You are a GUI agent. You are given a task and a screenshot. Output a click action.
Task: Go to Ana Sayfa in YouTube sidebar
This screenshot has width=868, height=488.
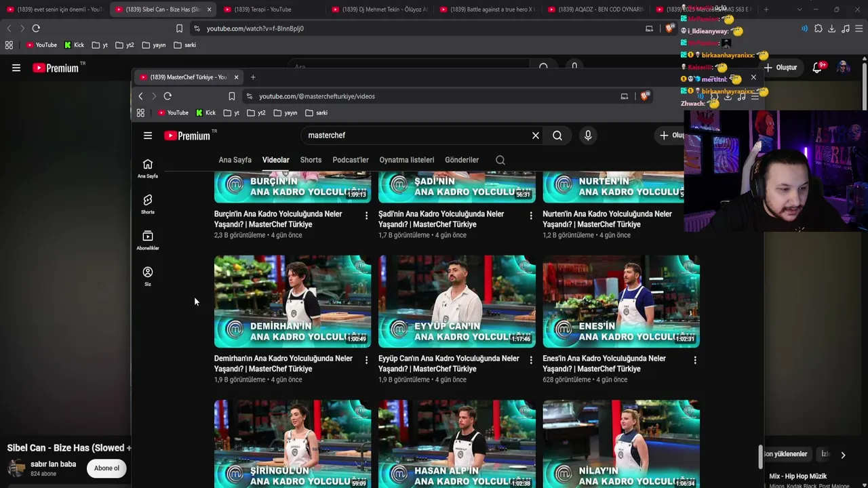click(x=148, y=169)
